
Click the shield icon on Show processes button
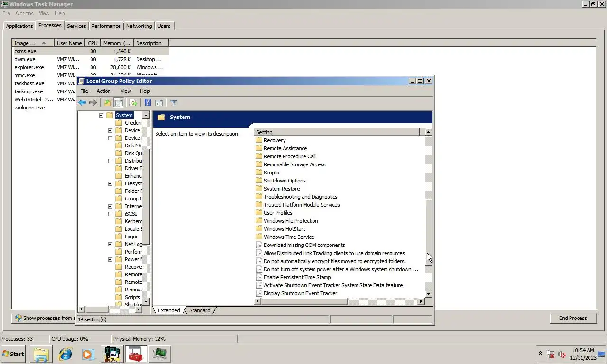point(18,318)
